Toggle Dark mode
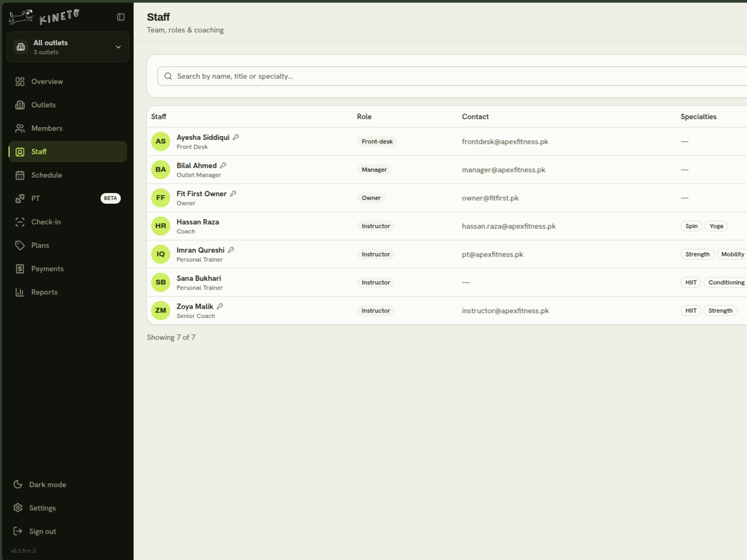747x560 pixels. click(x=68, y=484)
